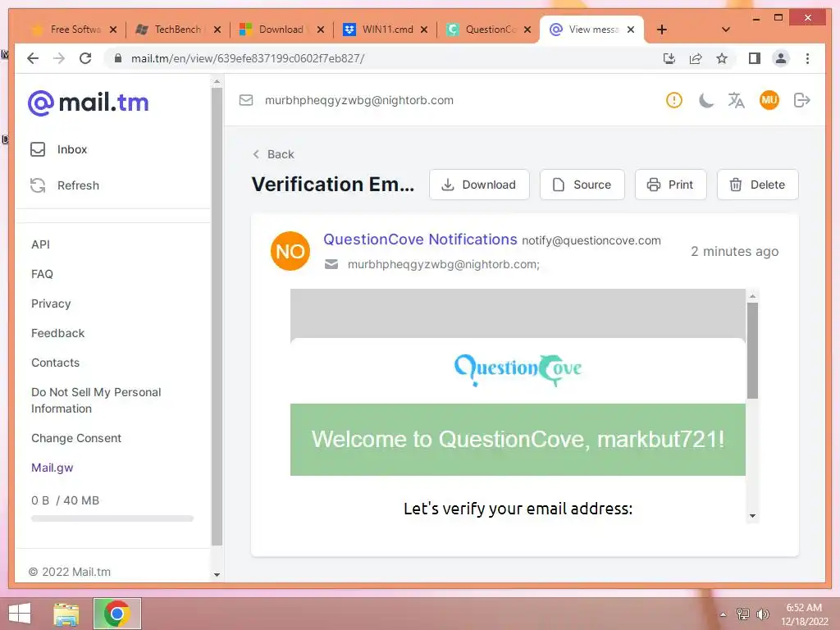
Task: Go back to the message list
Action: click(273, 154)
